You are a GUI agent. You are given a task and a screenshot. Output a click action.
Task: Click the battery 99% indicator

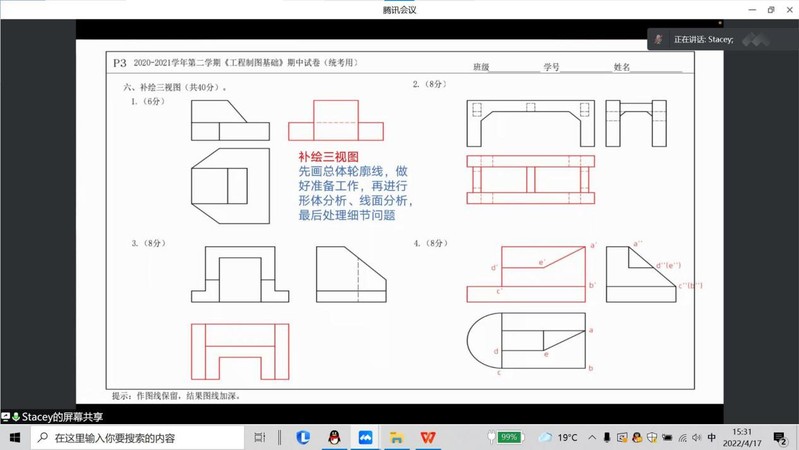click(506, 438)
